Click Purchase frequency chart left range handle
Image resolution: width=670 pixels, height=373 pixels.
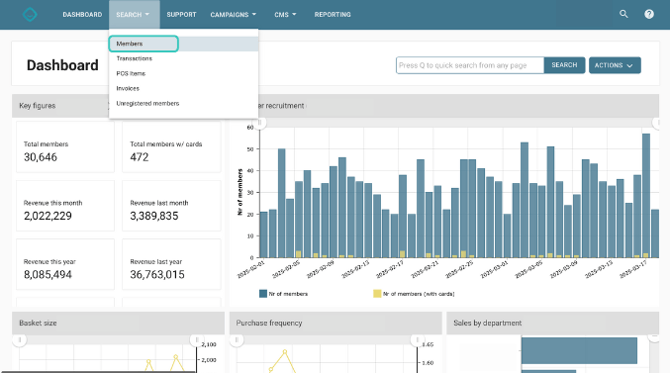click(x=236, y=340)
